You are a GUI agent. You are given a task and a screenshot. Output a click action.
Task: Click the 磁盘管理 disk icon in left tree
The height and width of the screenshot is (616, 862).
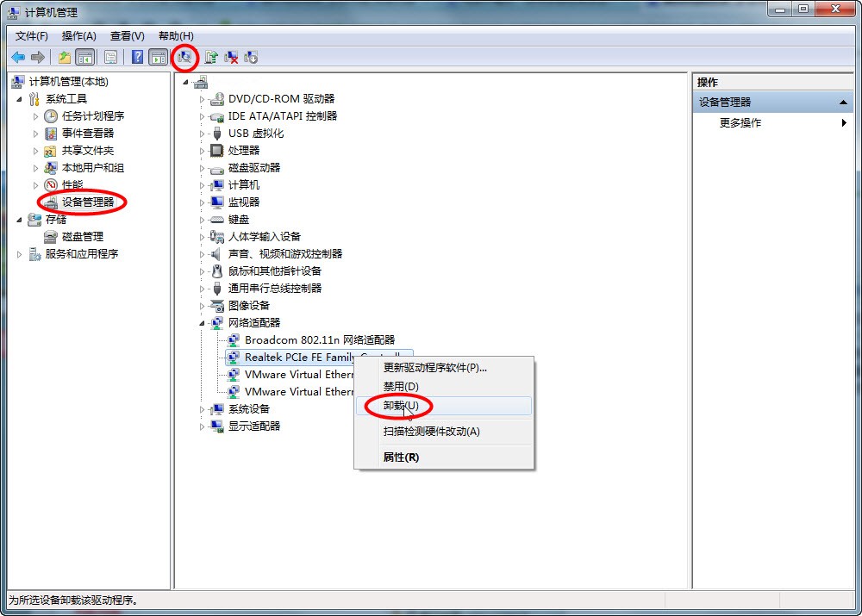click(x=51, y=237)
